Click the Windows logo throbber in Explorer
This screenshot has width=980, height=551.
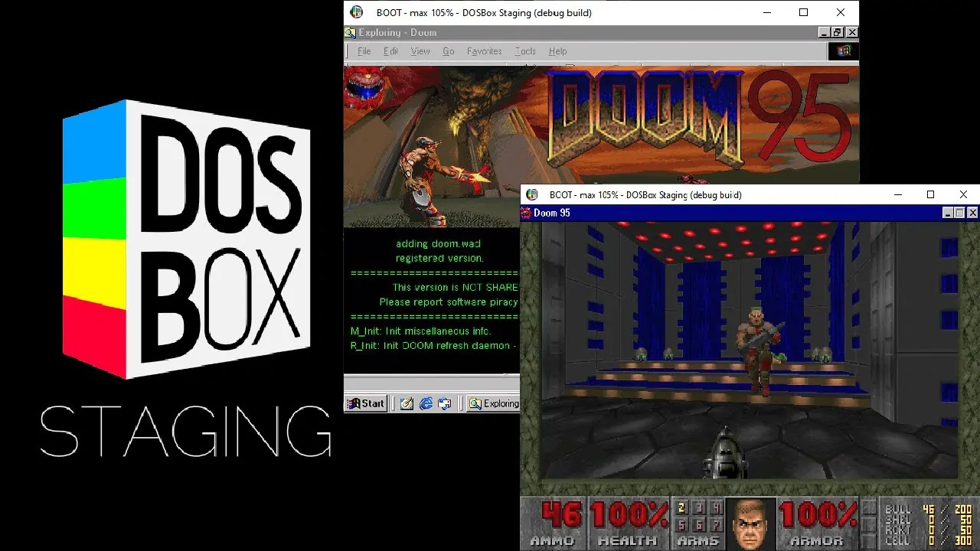point(844,51)
